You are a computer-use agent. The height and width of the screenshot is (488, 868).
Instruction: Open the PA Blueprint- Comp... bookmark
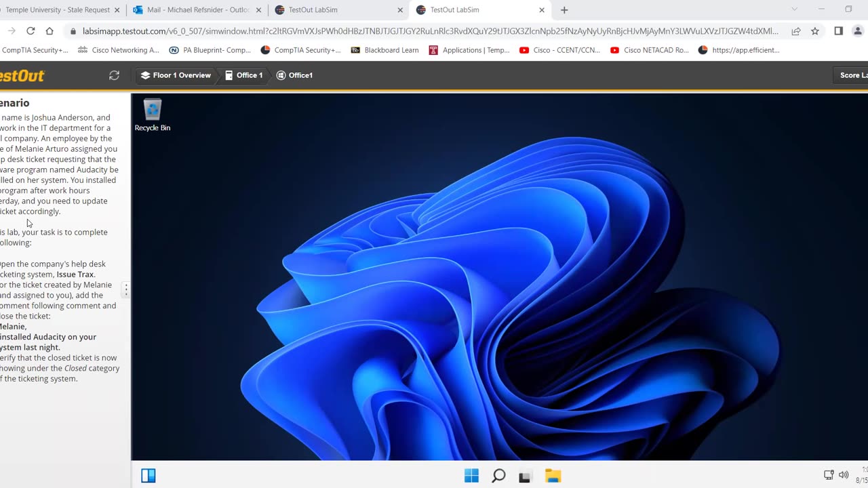(x=210, y=50)
